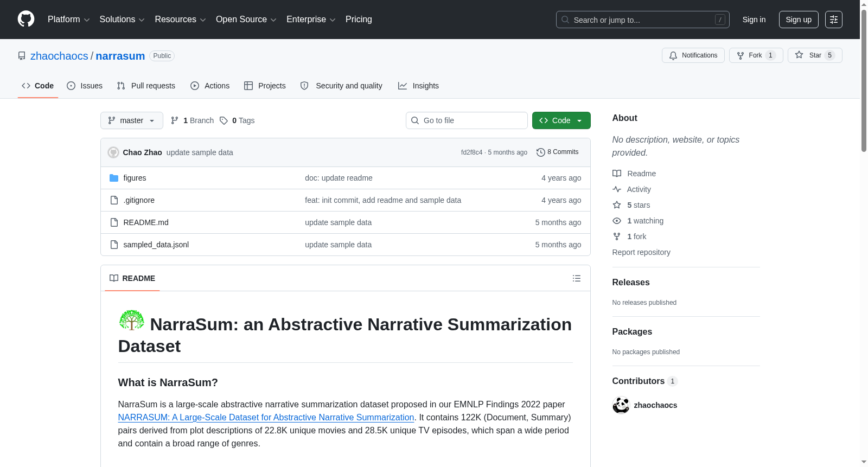Open the README.md file name
Viewport: 868px width, 467px height.
[x=146, y=222]
